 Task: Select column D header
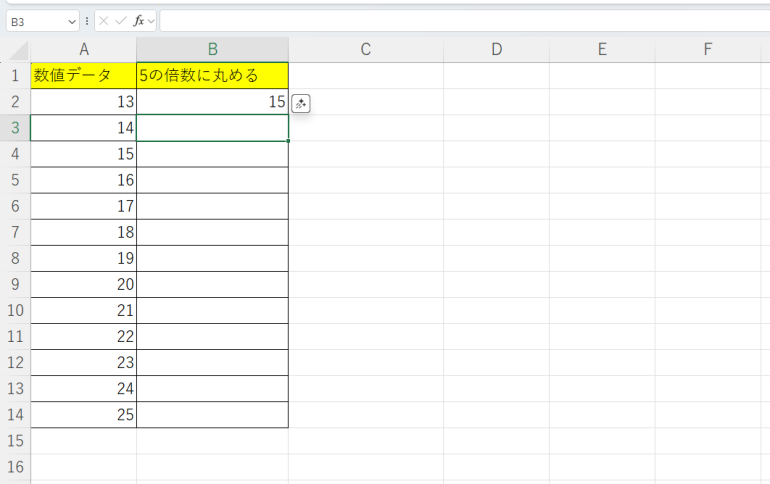[496, 50]
